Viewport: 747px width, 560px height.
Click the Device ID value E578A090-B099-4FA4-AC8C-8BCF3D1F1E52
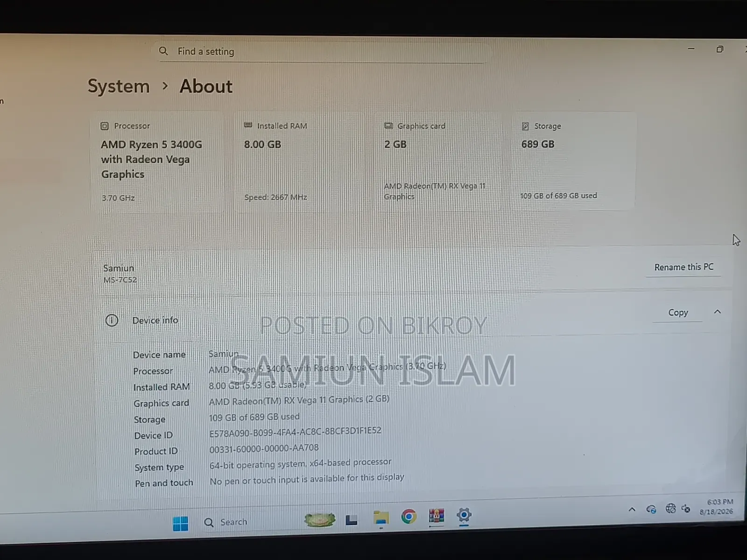295,432
